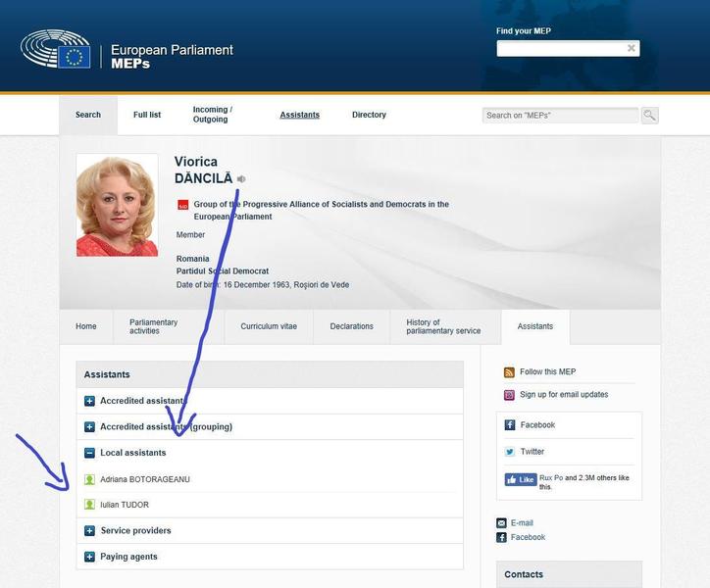
Task: Open Incoming / Outgoing menu item
Action: (x=213, y=115)
